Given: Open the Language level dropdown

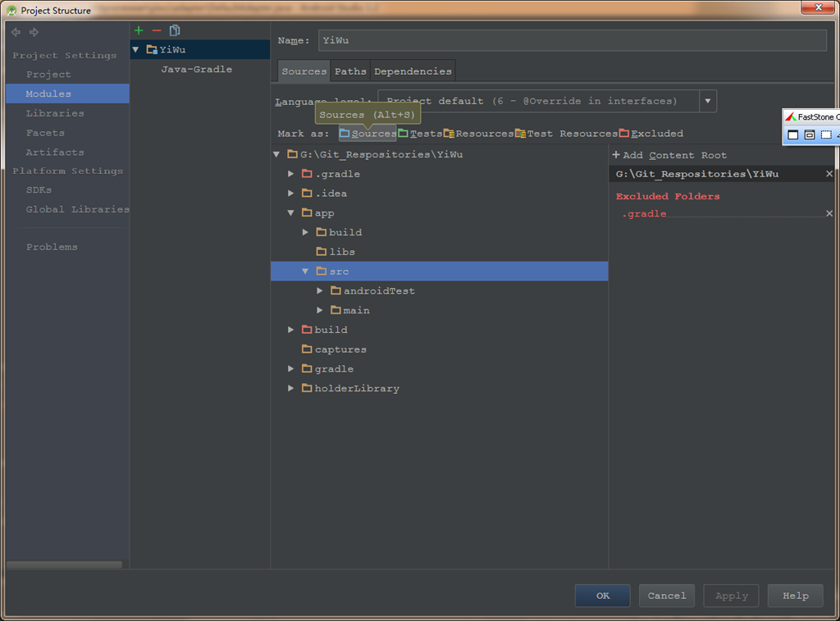Looking at the screenshot, I should click(x=707, y=101).
